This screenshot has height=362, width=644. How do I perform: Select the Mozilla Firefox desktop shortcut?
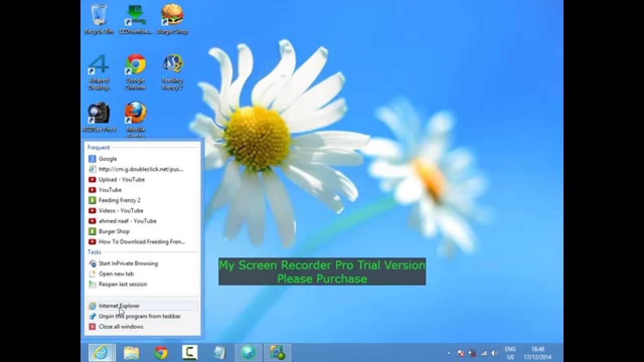[x=135, y=120]
